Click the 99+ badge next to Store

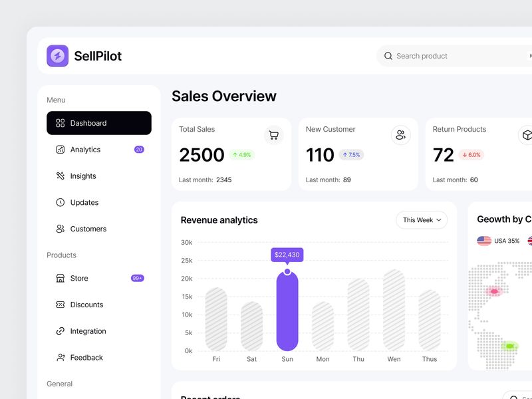coord(138,278)
